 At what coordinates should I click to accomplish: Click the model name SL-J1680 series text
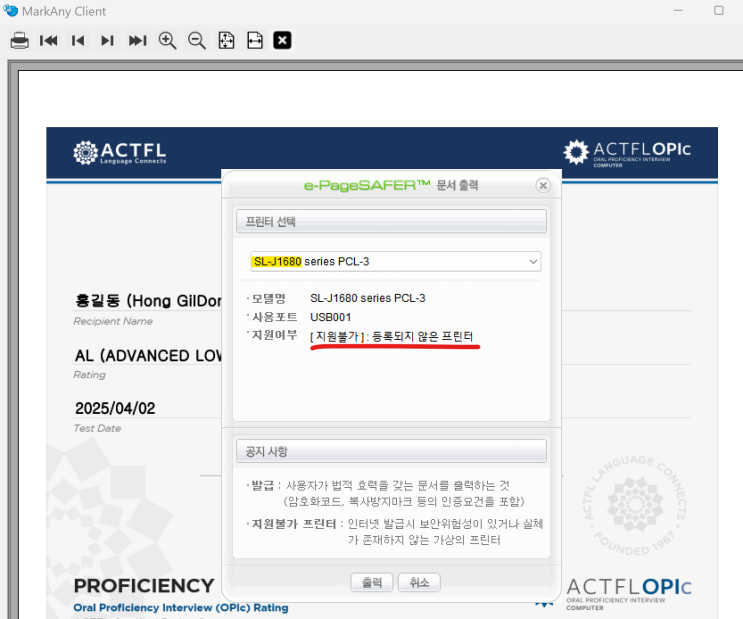(x=368, y=298)
